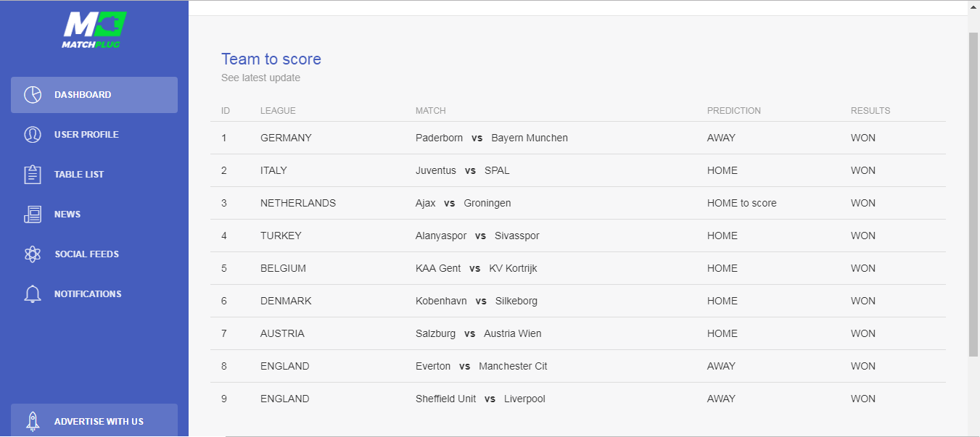The width and height of the screenshot is (980, 437).
Task: Click the MatchPlug logo
Action: point(94,30)
